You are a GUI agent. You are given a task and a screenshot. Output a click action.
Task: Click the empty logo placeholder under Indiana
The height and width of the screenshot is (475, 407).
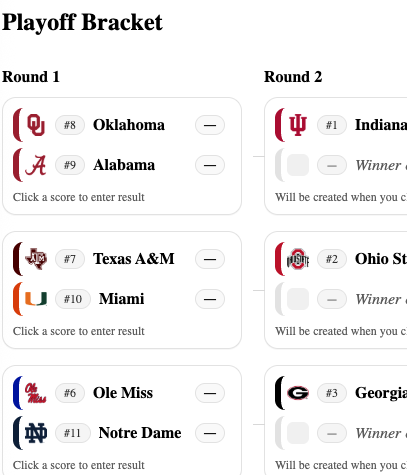pyautogui.click(x=298, y=165)
